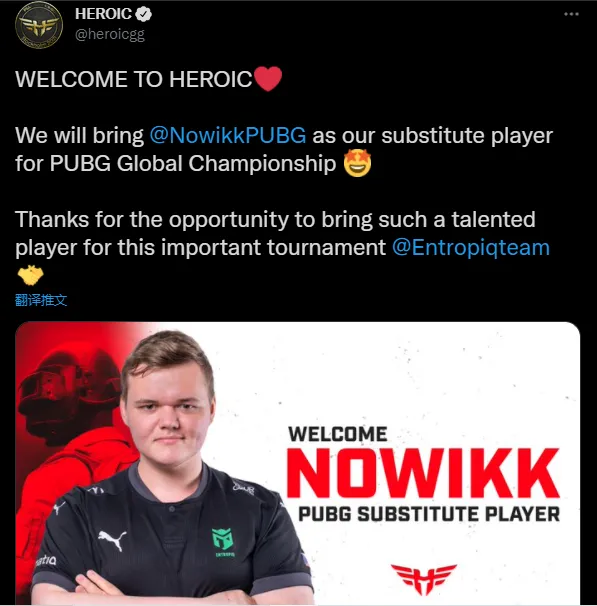597x606 pixels.
Task: Open the @NowikkPUBG mention
Action: pyautogui.click(x=228, y=136)
